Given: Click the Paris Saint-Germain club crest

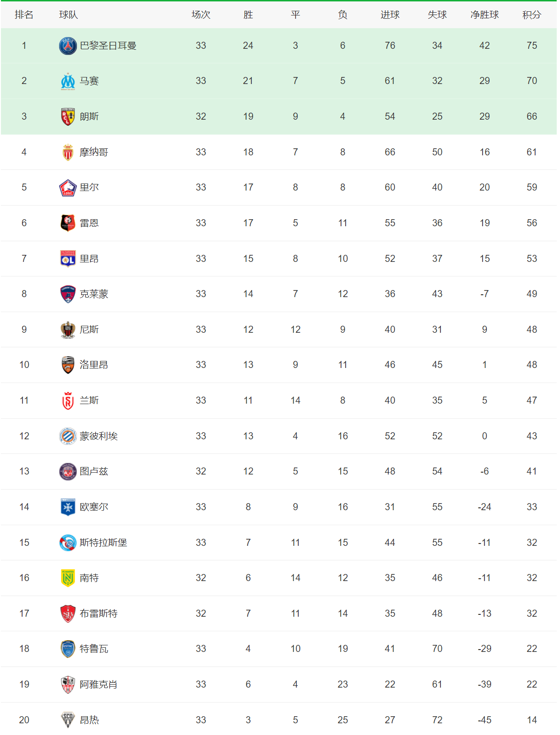Looking at the screenshot, I should [68, 46].
